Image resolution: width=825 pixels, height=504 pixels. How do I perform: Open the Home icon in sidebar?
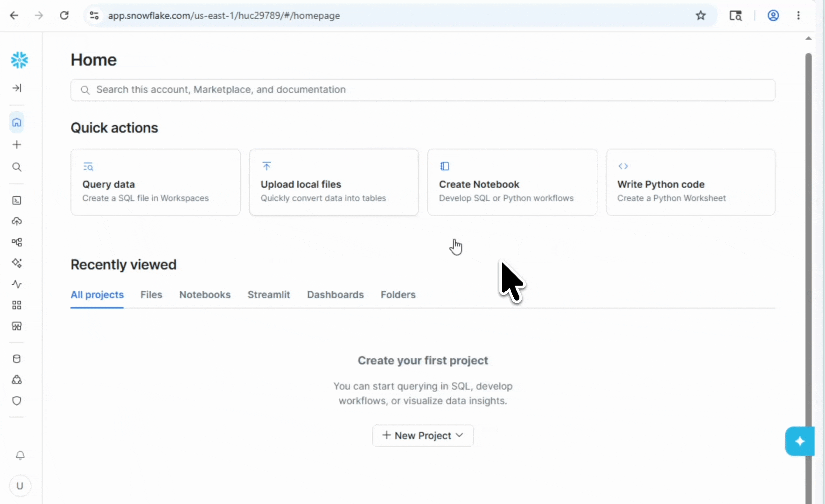click(x=17, y=123)
